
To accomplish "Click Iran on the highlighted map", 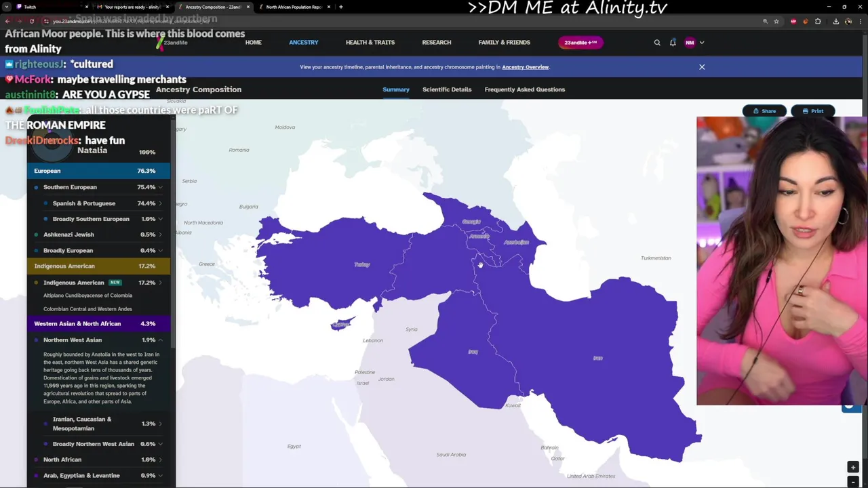I will (x=597, y=358).
